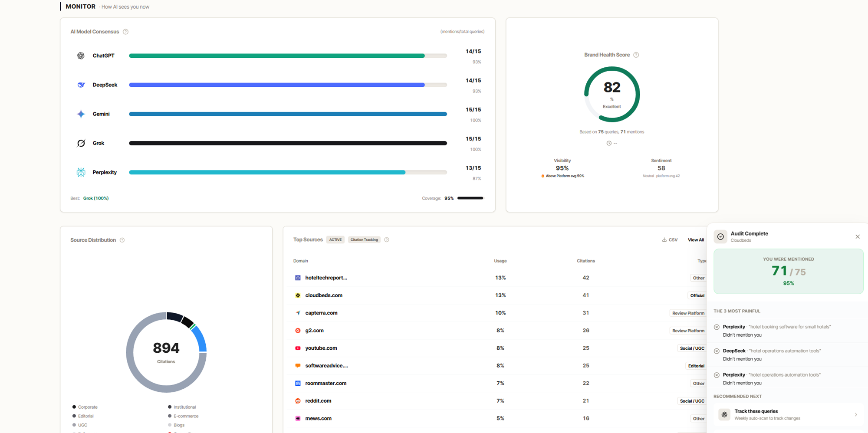The height and width of the screenshot is (433, 868).
Task: Toggle UGC legend item
Action: 80,425
